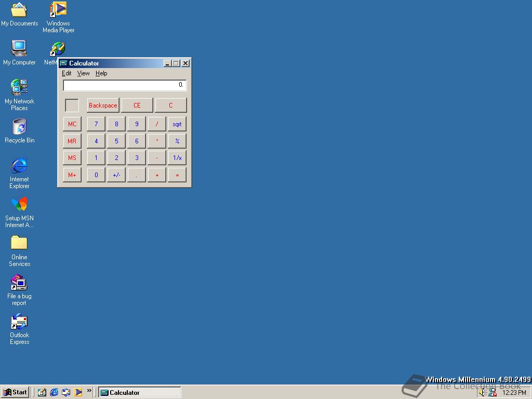Select the Internet Explorer desktop icon
532x399 pixels.
(x=19, y=173)
